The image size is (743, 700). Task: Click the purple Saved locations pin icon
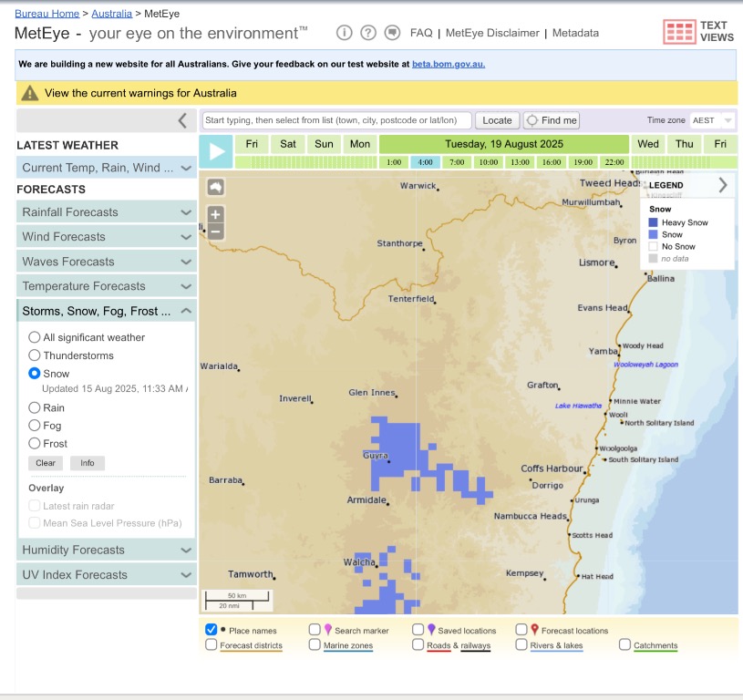[x=431, y=630]
